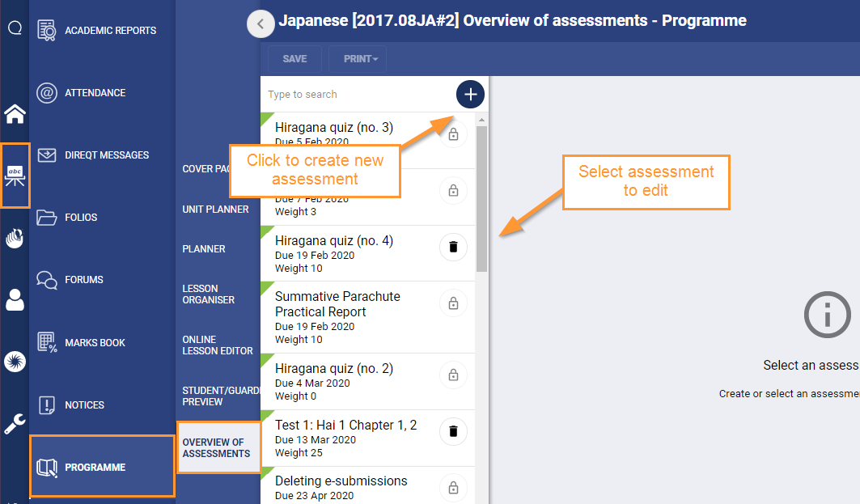Go back using the circular back arrow
Screen dimensions: 860x504
coord(261,23)
